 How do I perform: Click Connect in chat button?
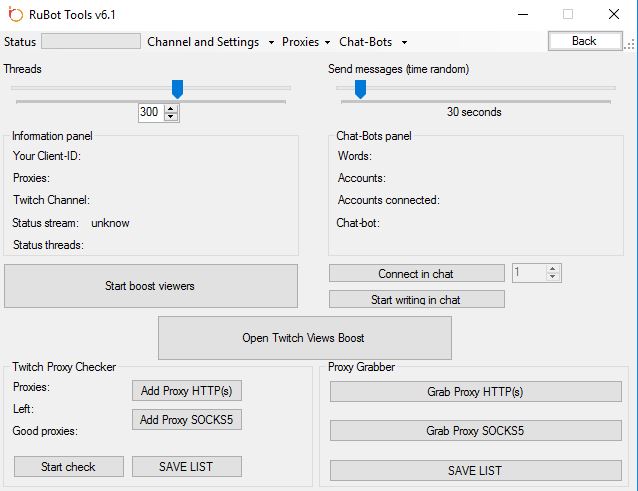point(416,273)
